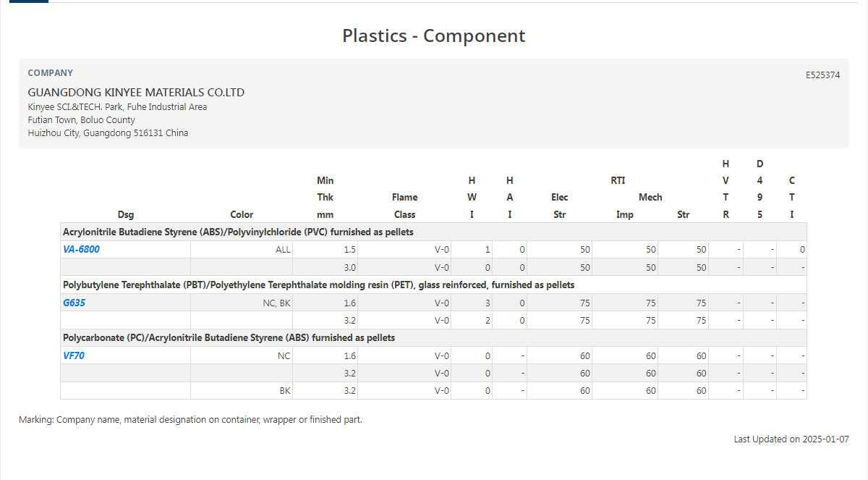Click the Plastics - Component page heading
This screenshot has height=480, width=868.
433,35
